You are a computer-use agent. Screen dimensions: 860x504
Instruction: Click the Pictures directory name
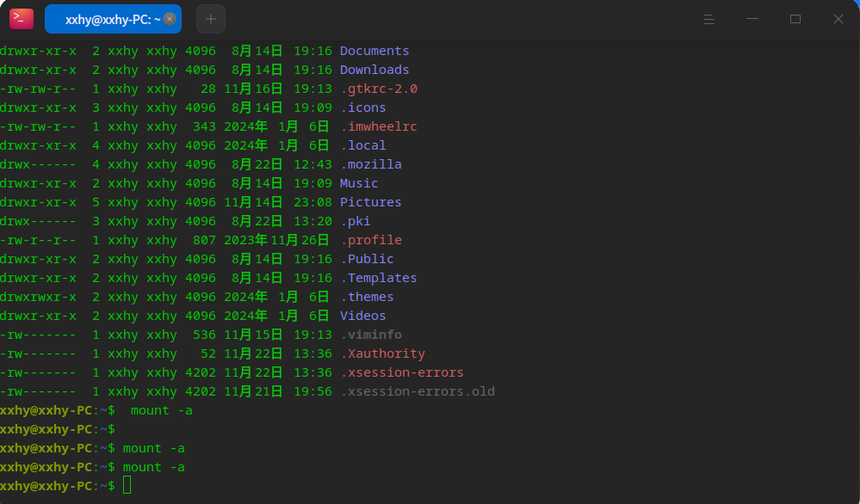[x=371, y=202]
